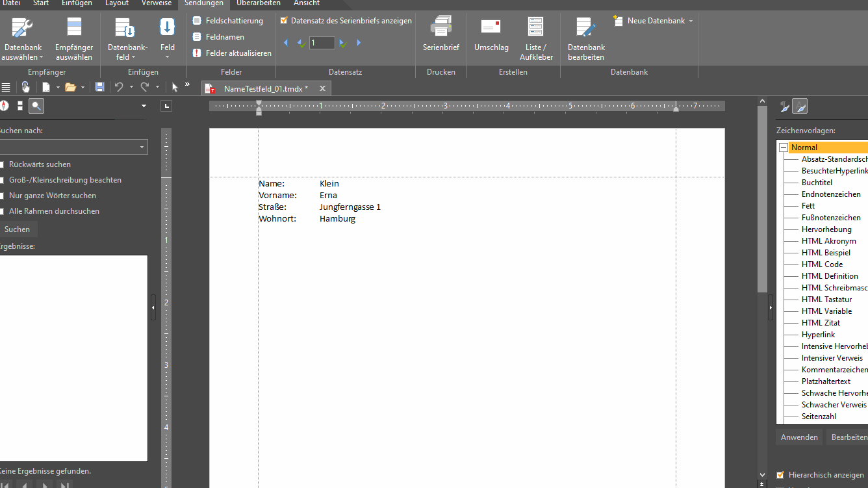
Task: Open the Redo history dropdown arrow
Action: (157, 87)
